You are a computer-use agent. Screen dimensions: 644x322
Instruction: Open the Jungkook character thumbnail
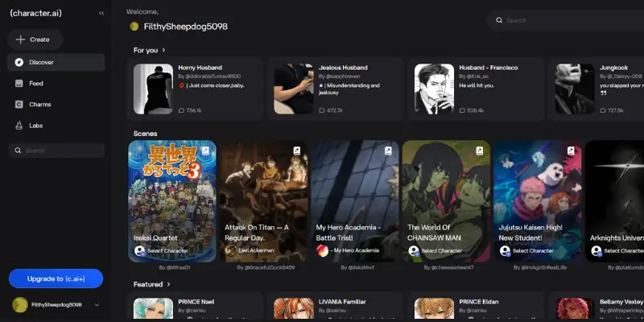(x=575, y=89)
